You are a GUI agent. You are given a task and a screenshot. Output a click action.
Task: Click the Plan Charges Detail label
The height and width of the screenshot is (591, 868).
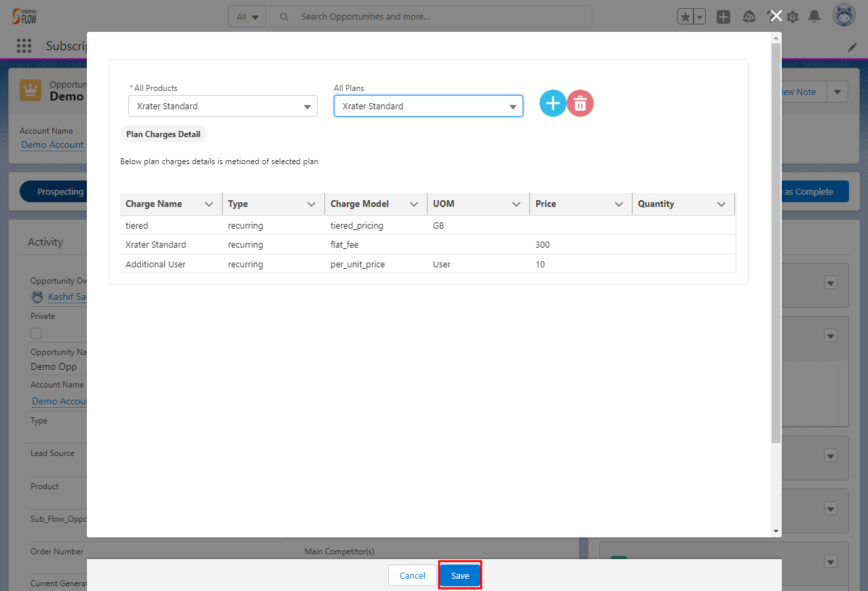tap(163, 134)
